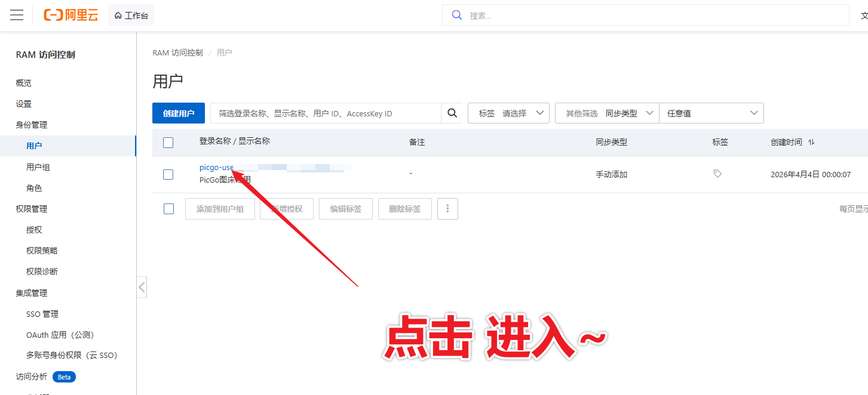The width and height of the screenshot is (868, 395).
Task: Open 设置 in the sidebar
Action: coord(24,104)
